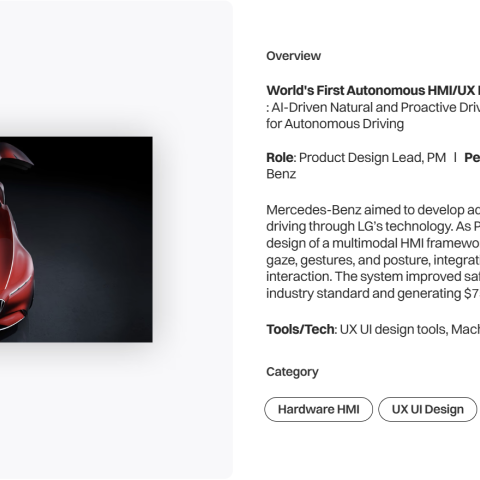Click the 'design of a multimodal HMI' line
480x480 pixels.
(373, 243)
